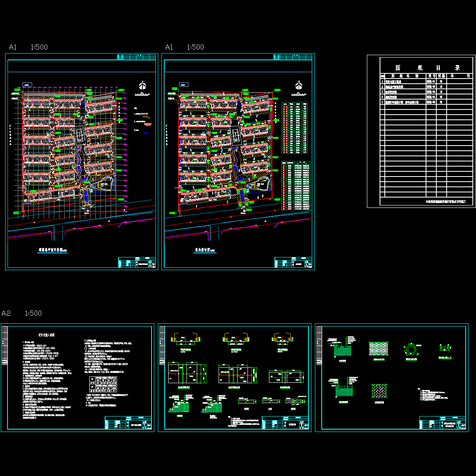476x476 pixels.
Task: Select row 1 in the drawing list table
Action: tap(426, 81)
